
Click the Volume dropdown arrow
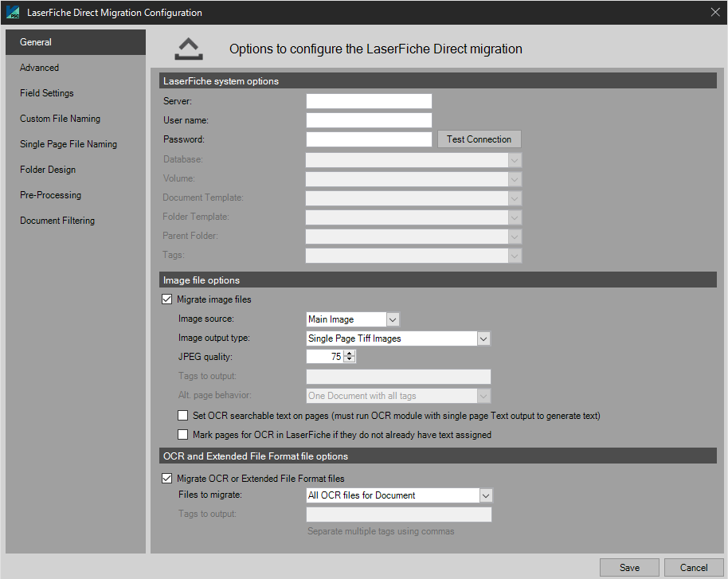514,178
